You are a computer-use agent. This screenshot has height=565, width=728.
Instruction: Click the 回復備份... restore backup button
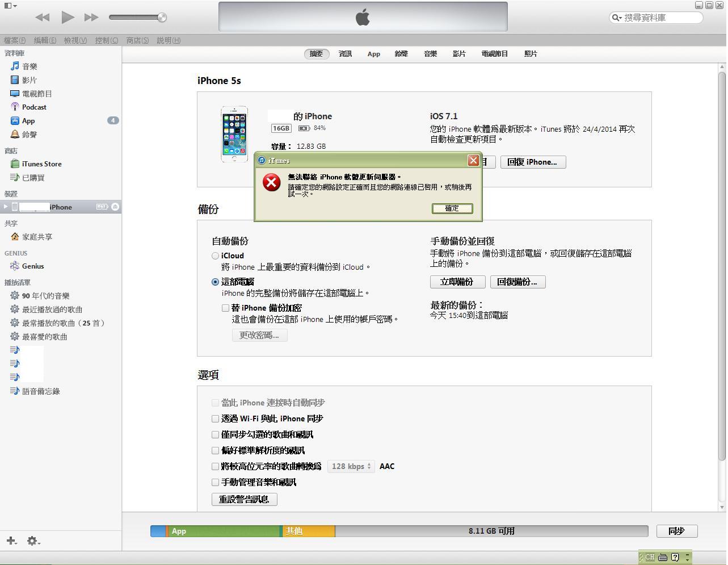click(517, 282)
